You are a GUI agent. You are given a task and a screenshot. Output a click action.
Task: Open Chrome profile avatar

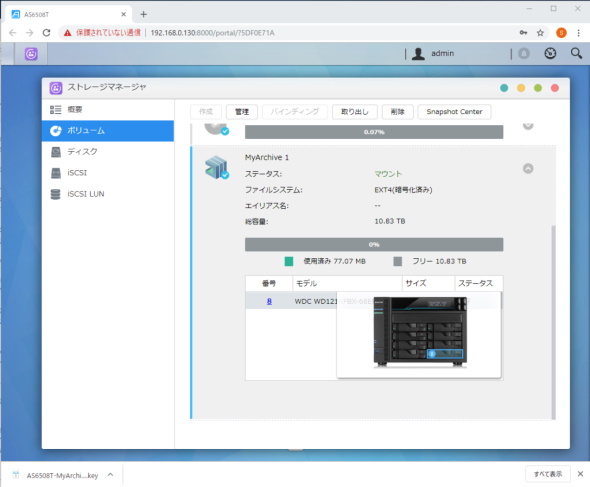561,33
